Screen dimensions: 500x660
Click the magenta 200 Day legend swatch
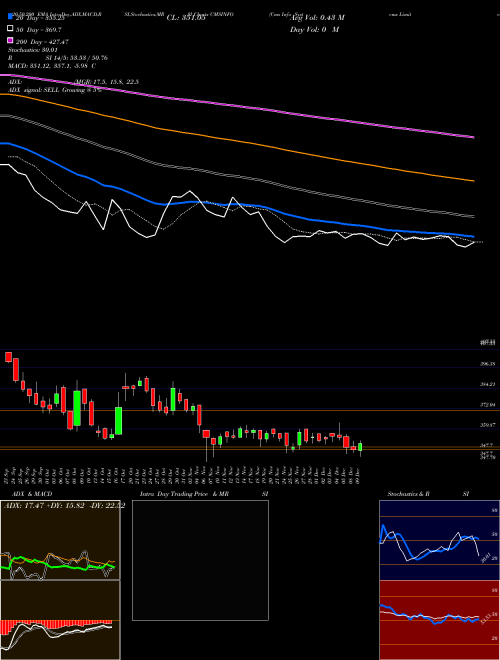[x=11, y=41]
